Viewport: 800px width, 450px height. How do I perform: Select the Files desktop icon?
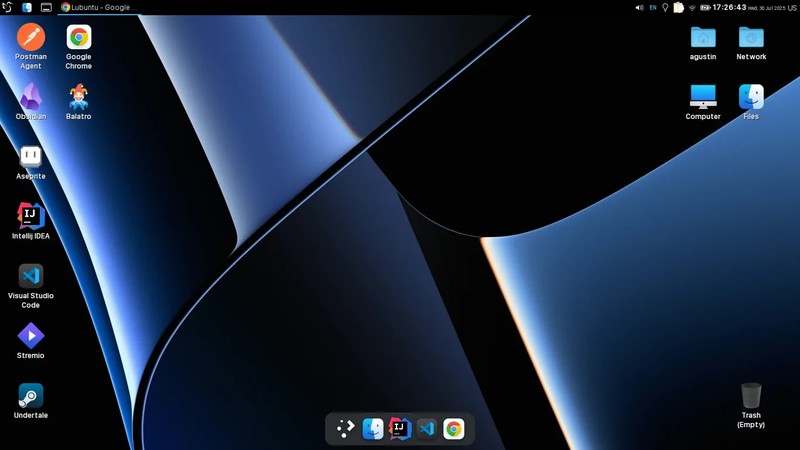click(x=751, y=102)
